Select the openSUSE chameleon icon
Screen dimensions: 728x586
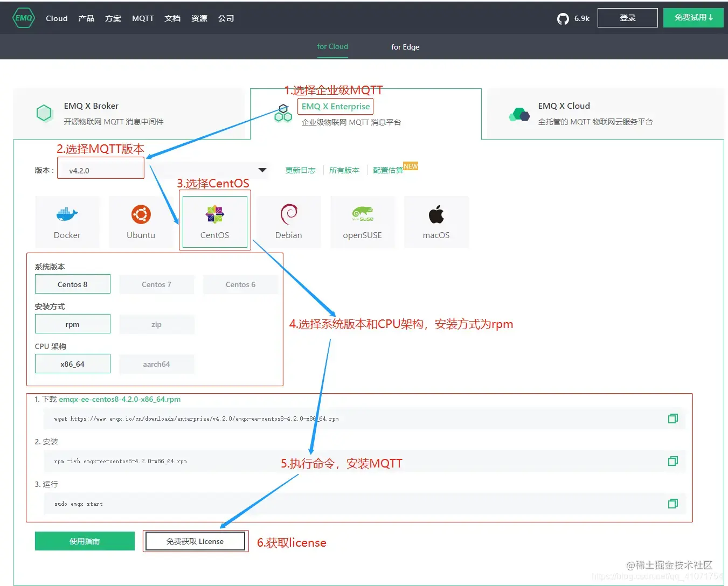point(363,214)
